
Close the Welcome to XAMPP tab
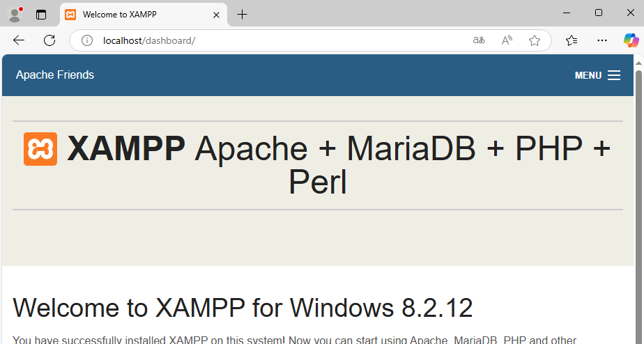click(216, 15)
